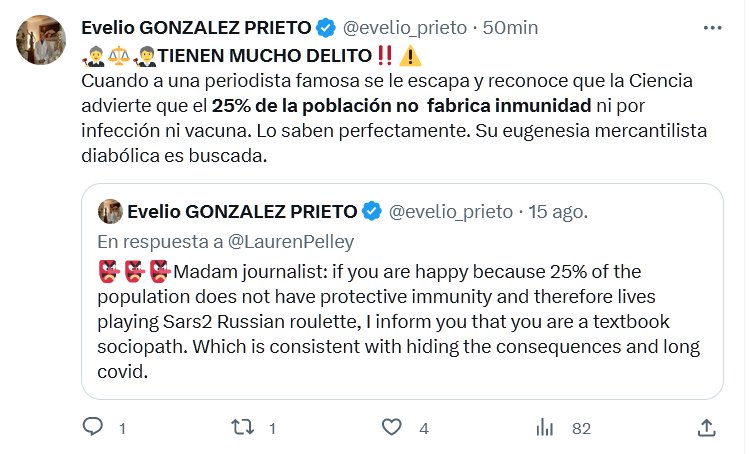Share the tweet via upload arrow icon
Image resolution: width=750 pixels, height=454 pixels.
coord(706,428)
